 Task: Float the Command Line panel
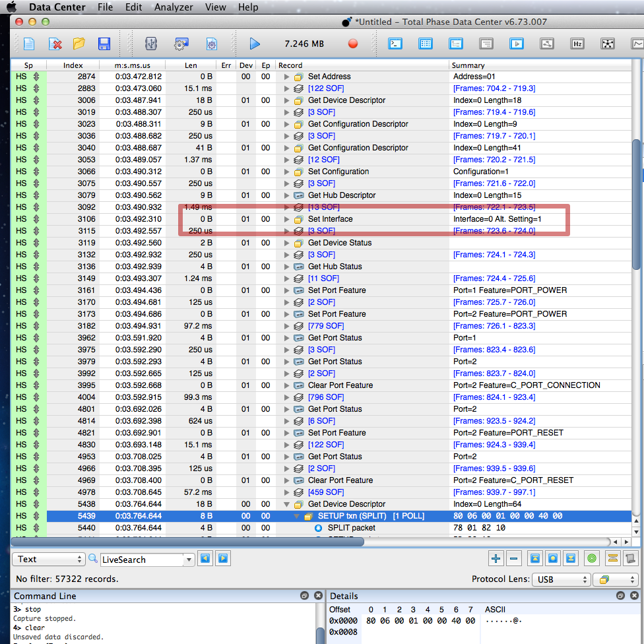tap(304, 596)
